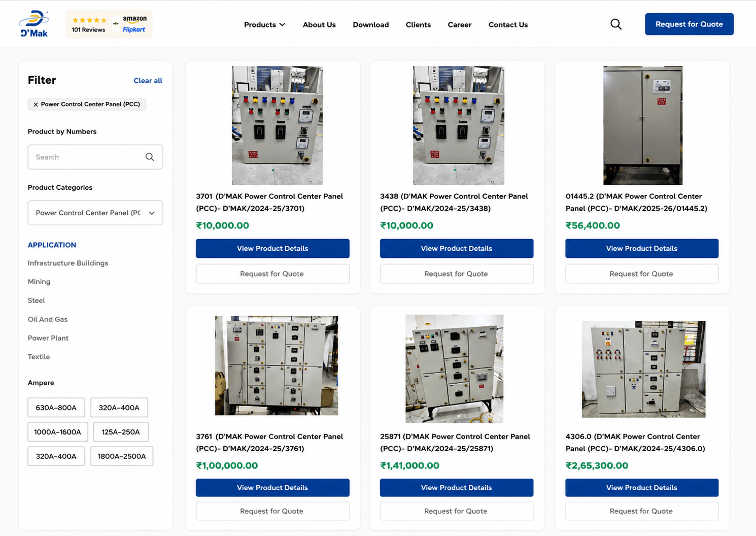This screenshot has width=756, height=536.
Task: Go to About Us page
Action: [319, 24]
